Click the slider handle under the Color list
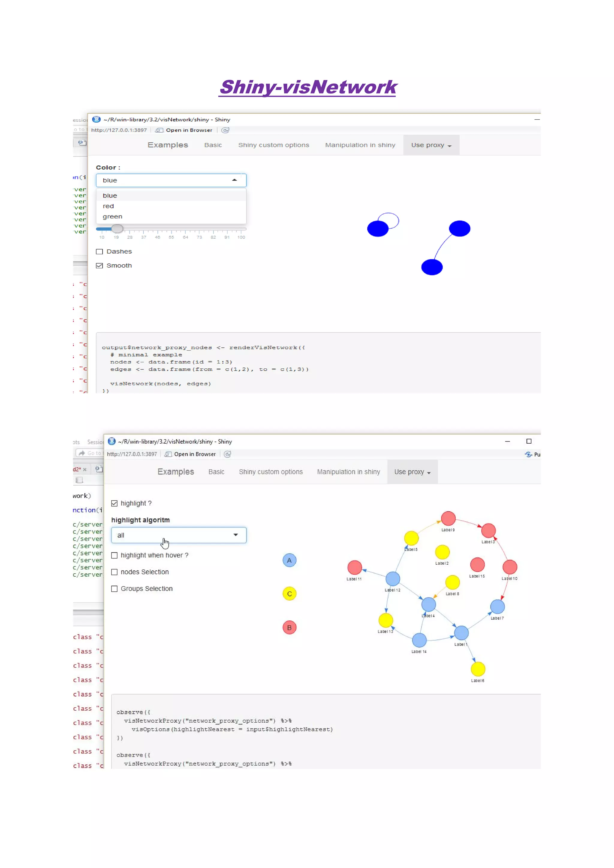The image size is (614, 868). point(117,228)
